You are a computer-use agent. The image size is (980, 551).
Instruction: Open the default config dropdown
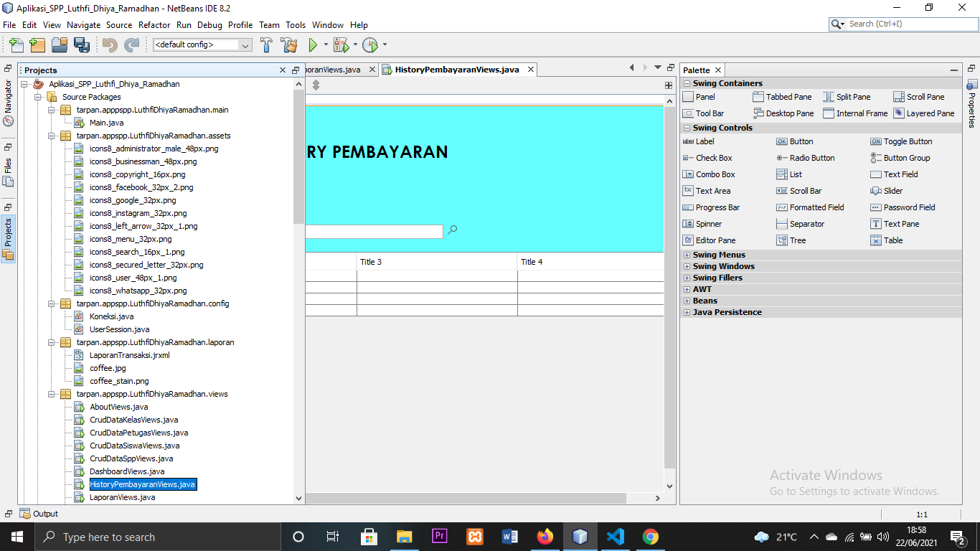[x=247, y=44]
